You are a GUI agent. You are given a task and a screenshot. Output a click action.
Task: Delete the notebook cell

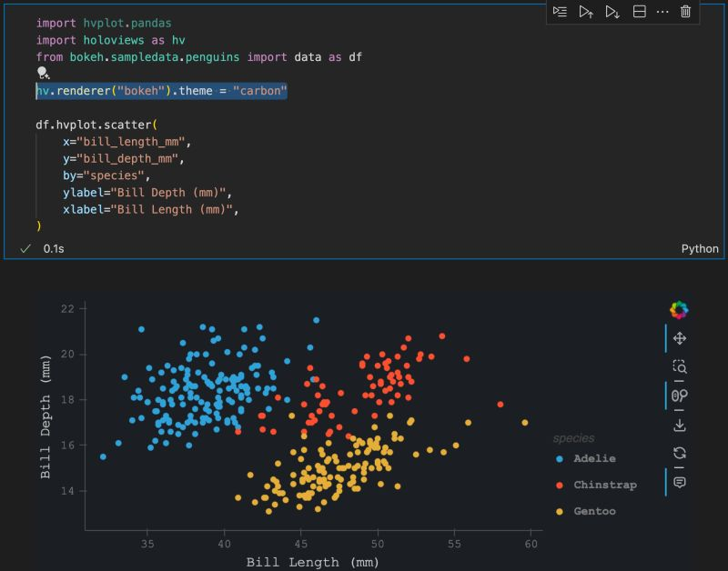click(685, 13)
